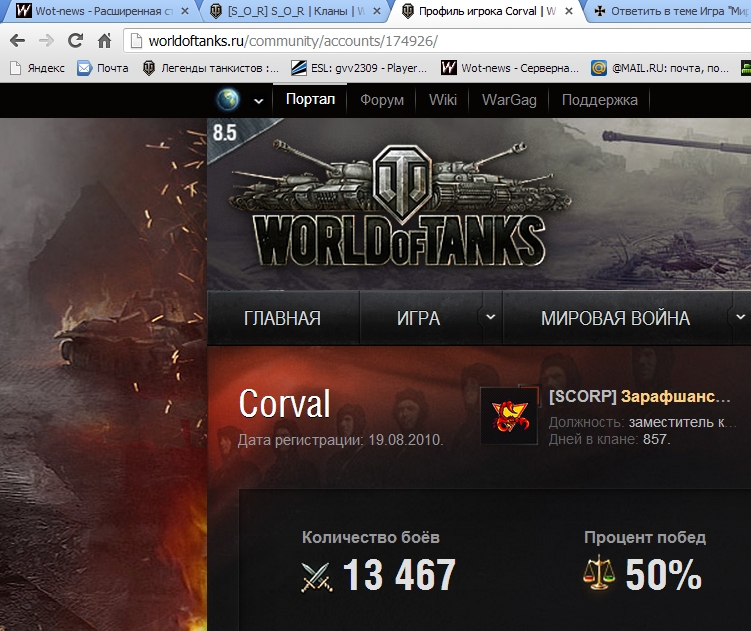Click the page icon in the address bar
The width and height of the screenshot is (751, 631).
tap(136, 41)
